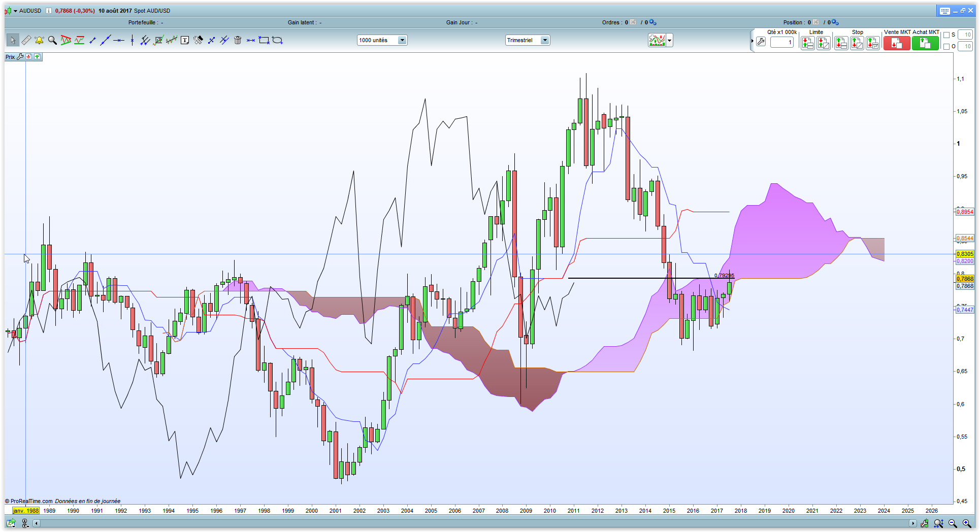The image size is (980, 532).
Task: Click the quantity input field
Action: [x=781, y=42]
